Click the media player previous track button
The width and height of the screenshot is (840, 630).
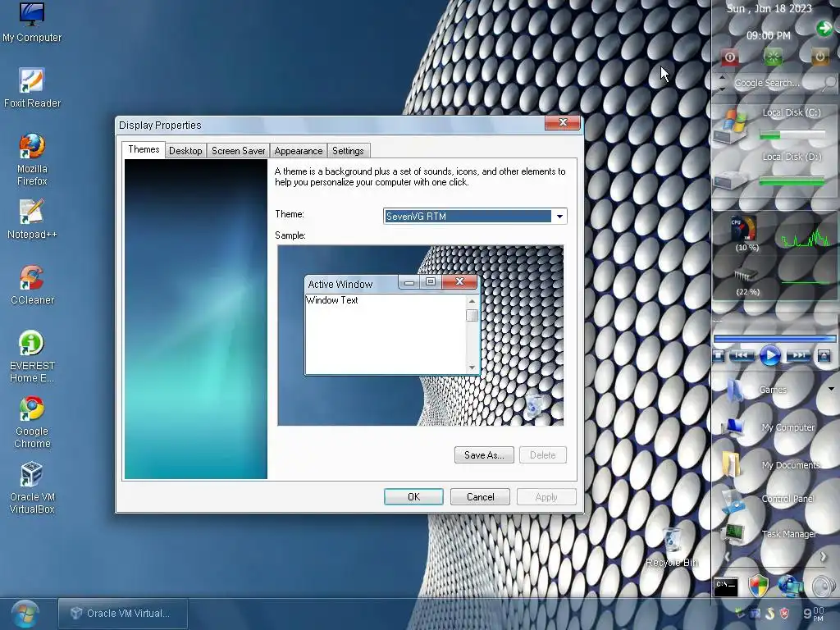tap(742, 355)
